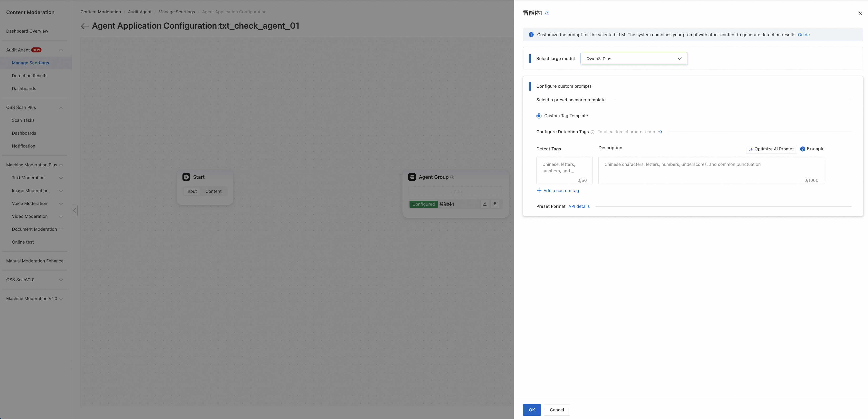Delete 智能体1 using the trash icon

[495, 204]
